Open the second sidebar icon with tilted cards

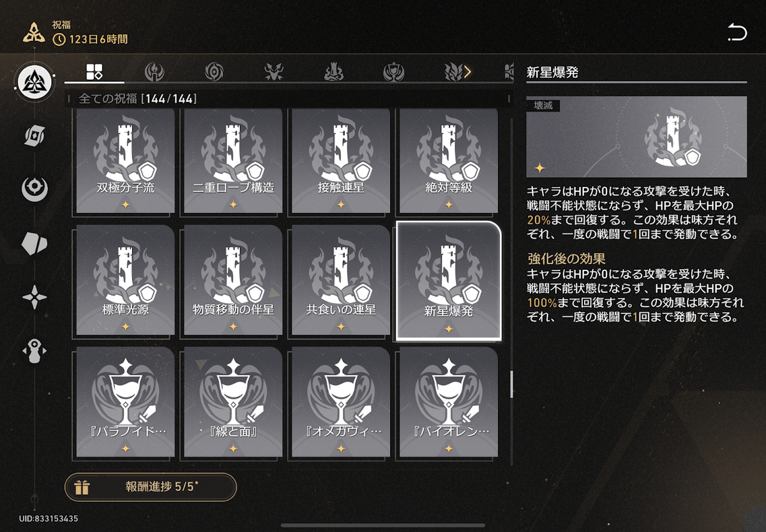click(34, 135)
